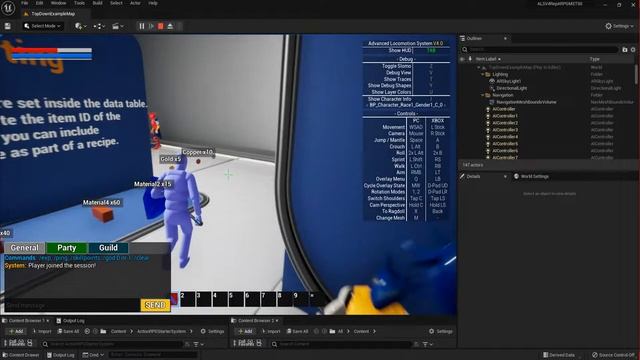Image resolution: width=640 pixels, height=360 pixels.
Task: Collapse the Lighting folder
Action: pyautogui.click(x=482, y=74)
